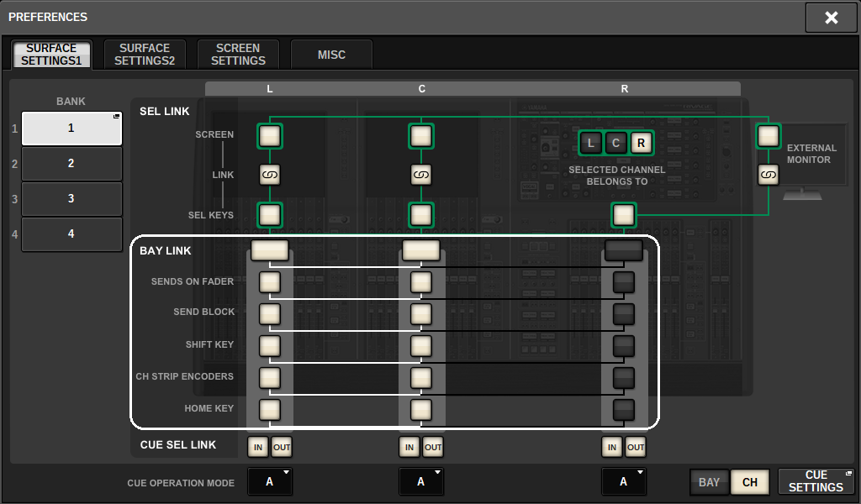Toggle CUE SEL LINK OUT for bay R

pyautogui.click(x=635, y=447)
